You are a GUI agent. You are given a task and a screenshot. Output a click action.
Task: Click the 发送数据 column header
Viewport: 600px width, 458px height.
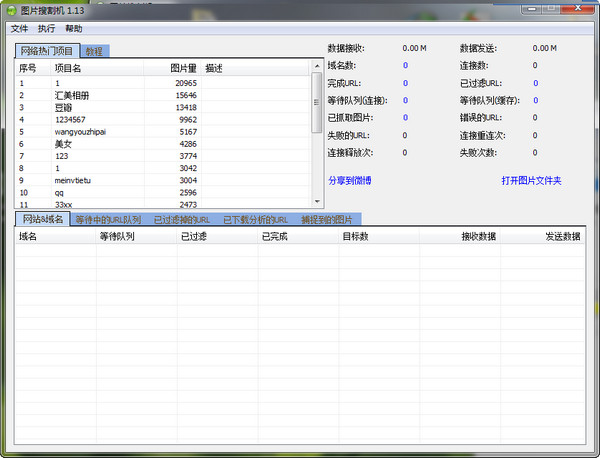[x=542, y=236]
